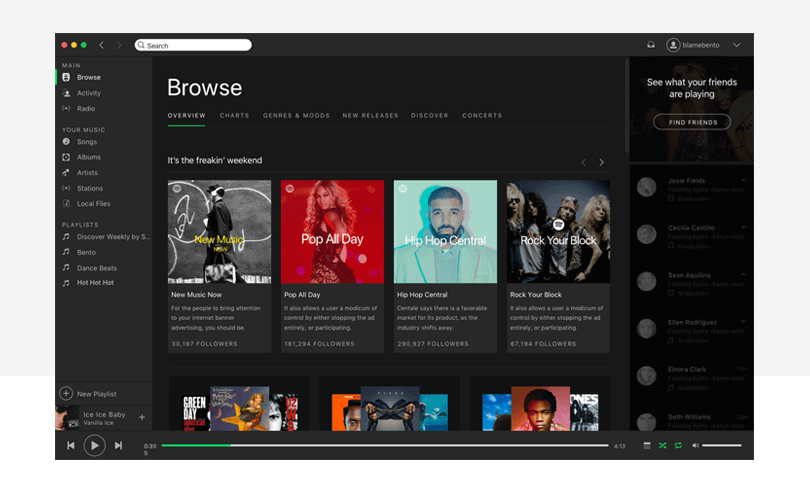The width and height of the screenshot is (810, 481).
Task: Switch to the Discover tab
Action: pyautogui.click(x=430, y=116)
